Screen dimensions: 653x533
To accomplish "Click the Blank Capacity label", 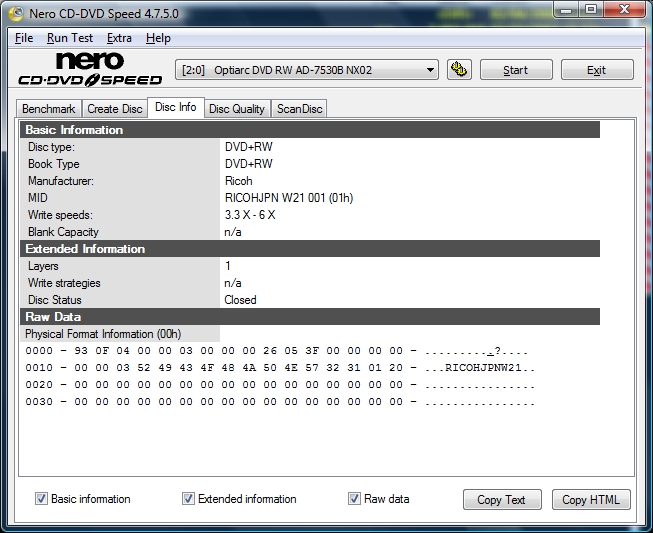I will [63, 232].
